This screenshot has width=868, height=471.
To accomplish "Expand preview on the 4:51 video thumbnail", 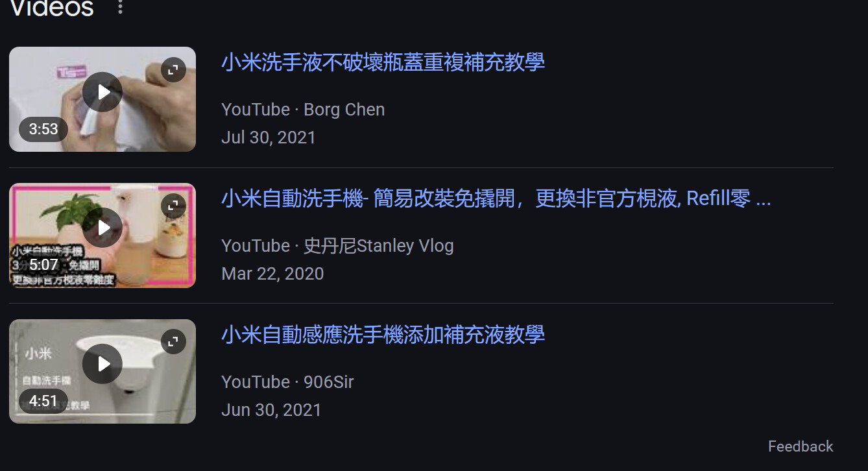I will pyautogui.click(x=173, y=342).
